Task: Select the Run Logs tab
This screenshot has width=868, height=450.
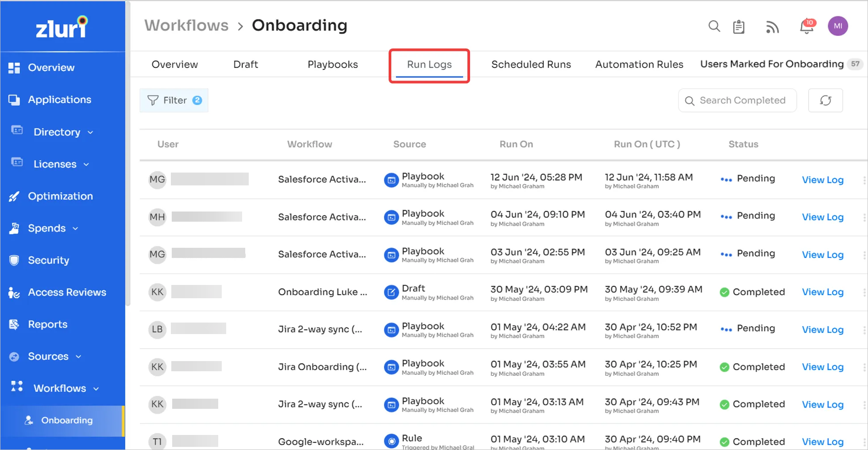Action: tap(429, 65)
